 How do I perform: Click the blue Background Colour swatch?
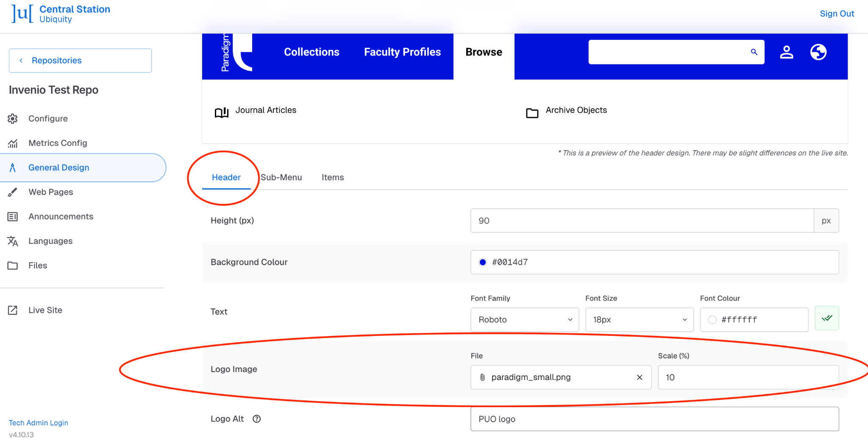point(483,262)
